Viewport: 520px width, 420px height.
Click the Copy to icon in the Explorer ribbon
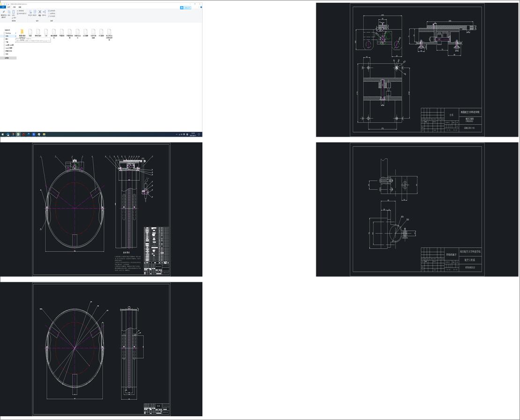coord(35,12)
